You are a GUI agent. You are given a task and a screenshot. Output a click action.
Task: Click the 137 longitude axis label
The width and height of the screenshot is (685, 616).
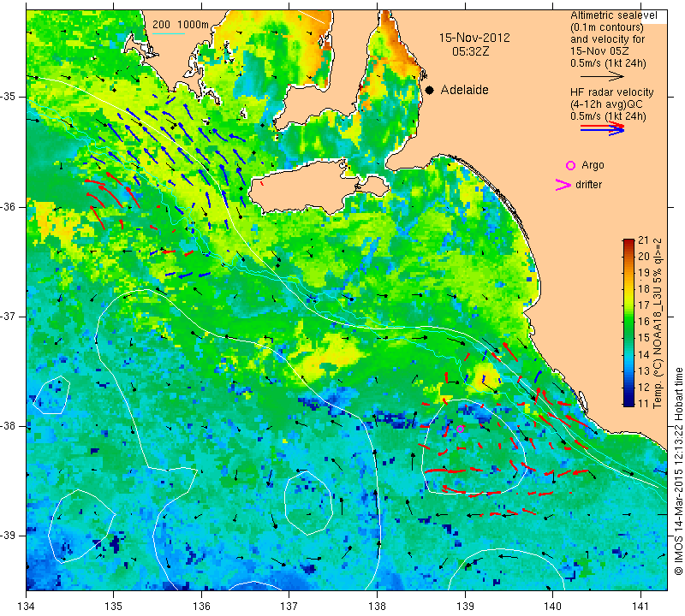click(289, 607)
